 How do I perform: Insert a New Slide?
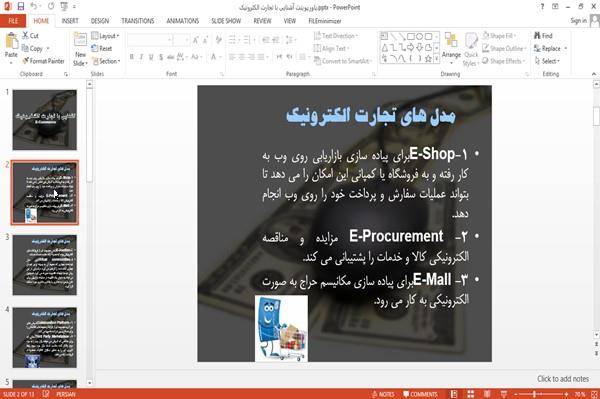pyautogui.click(x=80, y=50)
